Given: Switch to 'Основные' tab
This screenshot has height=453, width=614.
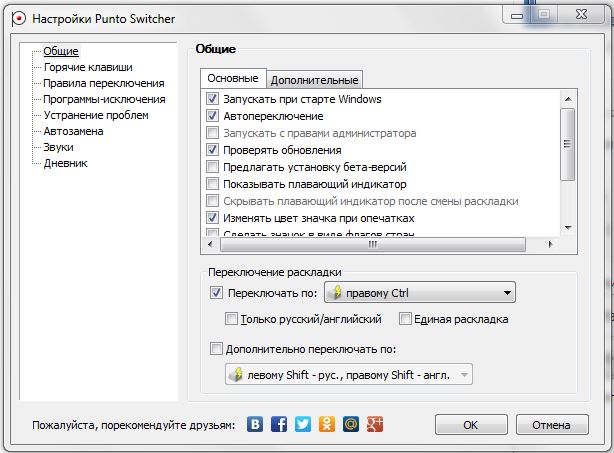Looking at the screenshot, I should tap(233, 78).
